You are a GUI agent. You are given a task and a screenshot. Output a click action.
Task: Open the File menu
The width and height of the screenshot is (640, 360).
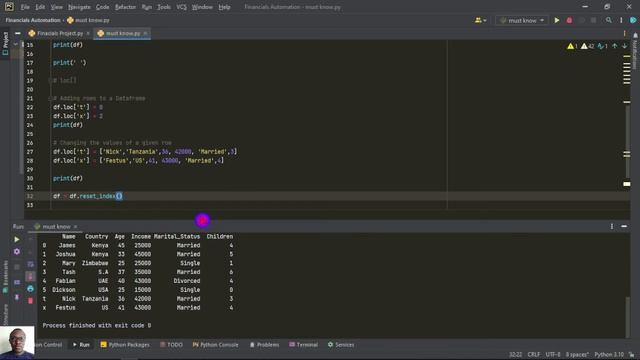click(25, 7)
